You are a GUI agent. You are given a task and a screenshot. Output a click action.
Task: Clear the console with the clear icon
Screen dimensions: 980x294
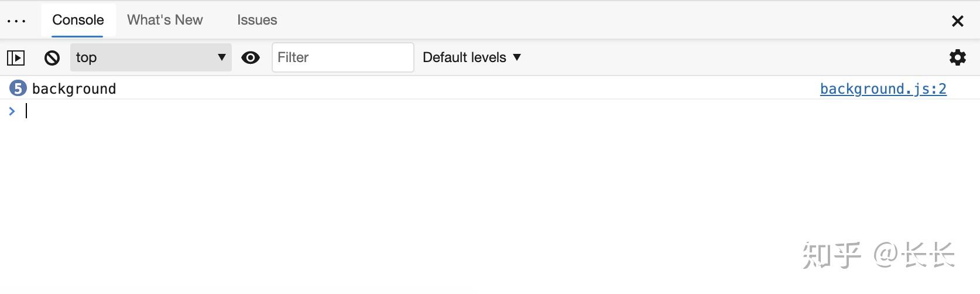pos(52,57)
